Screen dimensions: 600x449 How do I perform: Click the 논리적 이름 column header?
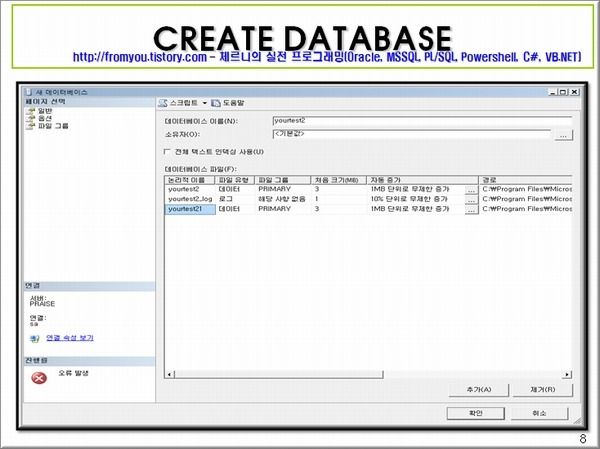(x=190, y=180)
